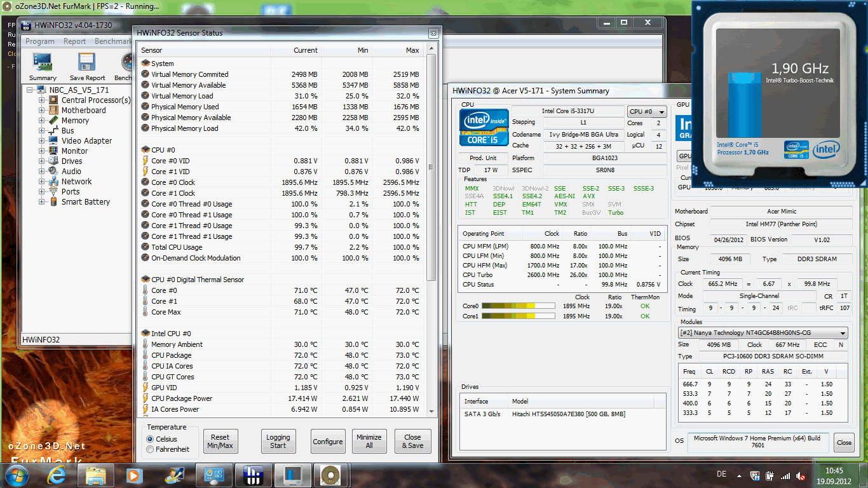Click the Save Report floppy icon
The image size is (868, 488).
coord(87,62)
